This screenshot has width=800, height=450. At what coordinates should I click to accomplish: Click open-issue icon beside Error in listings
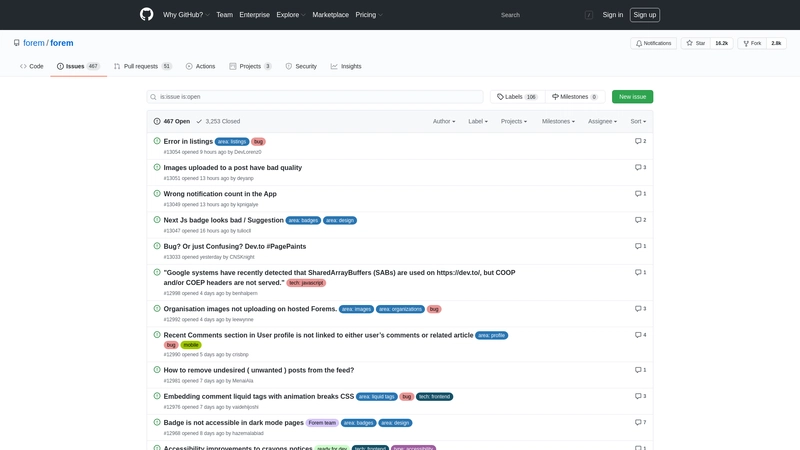(x=157, y=141)
